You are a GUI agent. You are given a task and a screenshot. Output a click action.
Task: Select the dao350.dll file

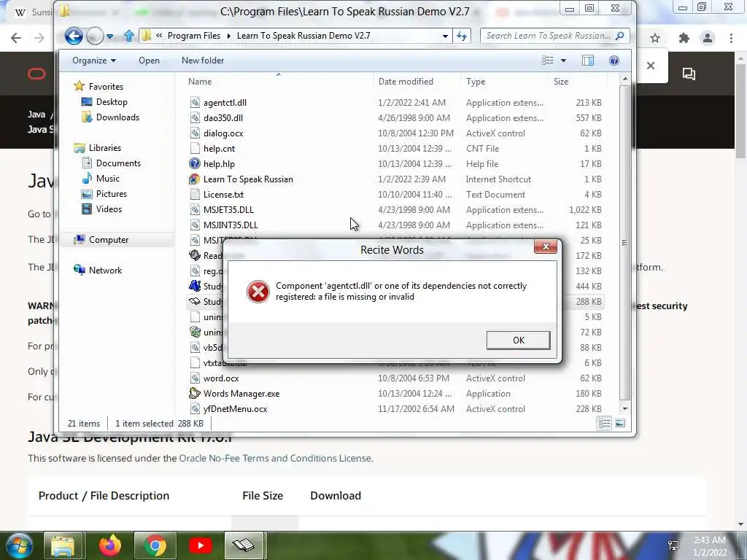(x=223, y=117)
